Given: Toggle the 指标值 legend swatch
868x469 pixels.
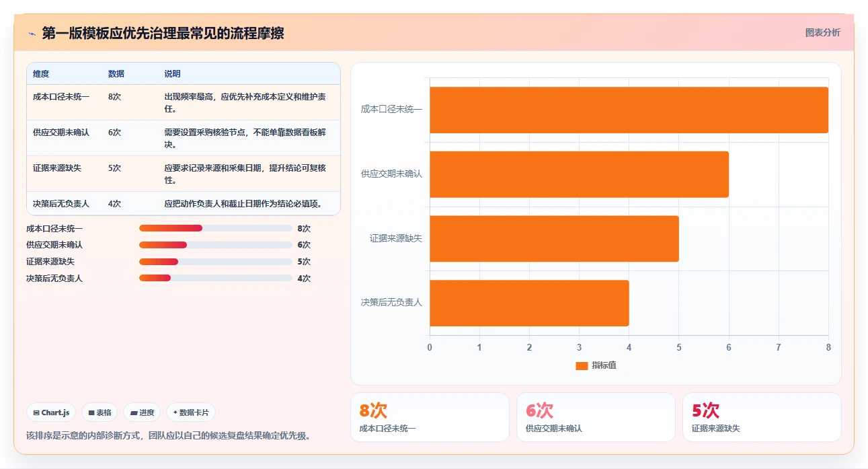Looking at the screenshot, I should pyautogui.click(x=582, y=365).
